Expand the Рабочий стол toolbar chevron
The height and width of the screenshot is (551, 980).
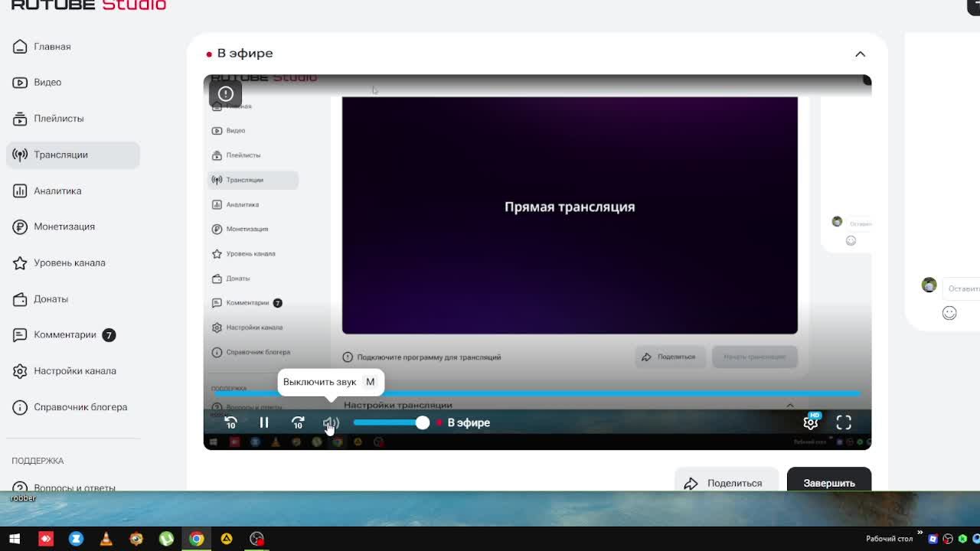coord(920,533)
